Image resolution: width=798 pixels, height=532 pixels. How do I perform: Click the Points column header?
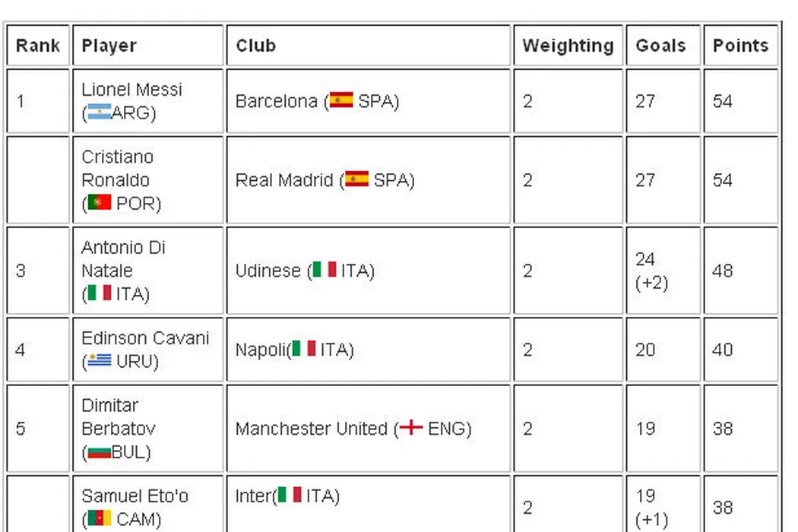[740, 46]
